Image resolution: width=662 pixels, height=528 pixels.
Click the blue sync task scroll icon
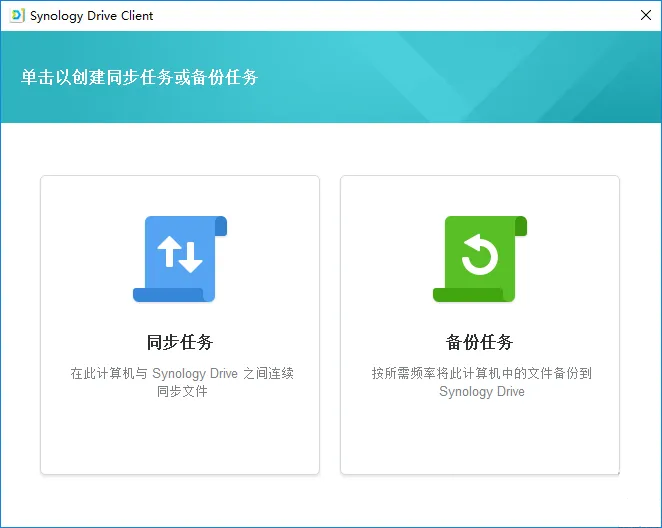click(x=180, y=259)
